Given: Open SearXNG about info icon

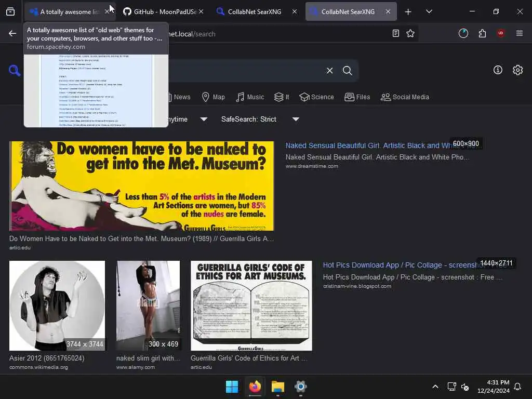Looking at the screenshot, I should pos(498,70).
